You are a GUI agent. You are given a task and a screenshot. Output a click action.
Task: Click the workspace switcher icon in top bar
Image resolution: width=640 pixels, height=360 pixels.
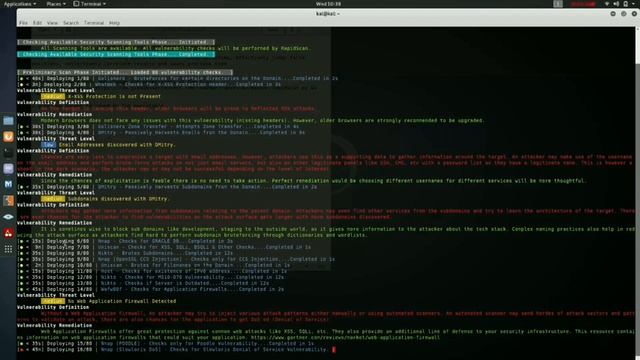pyautogui.click(x=558, y=4)
